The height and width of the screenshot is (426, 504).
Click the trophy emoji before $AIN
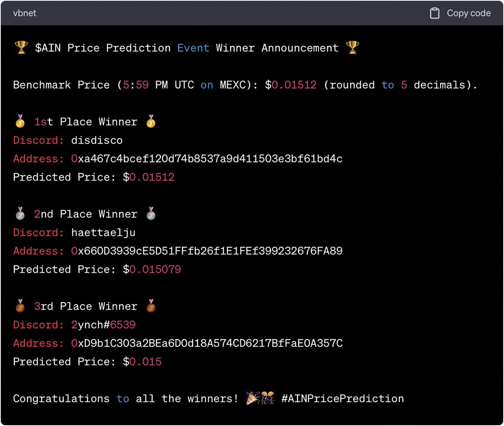point(21,48)
